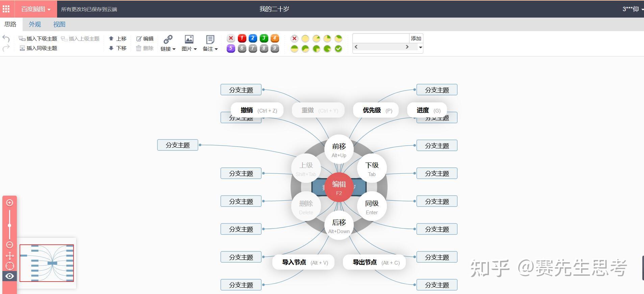Viewport: 644px width, 294px height.
Task: Choose 下级 Tab in radial menu
Action: 372,168
